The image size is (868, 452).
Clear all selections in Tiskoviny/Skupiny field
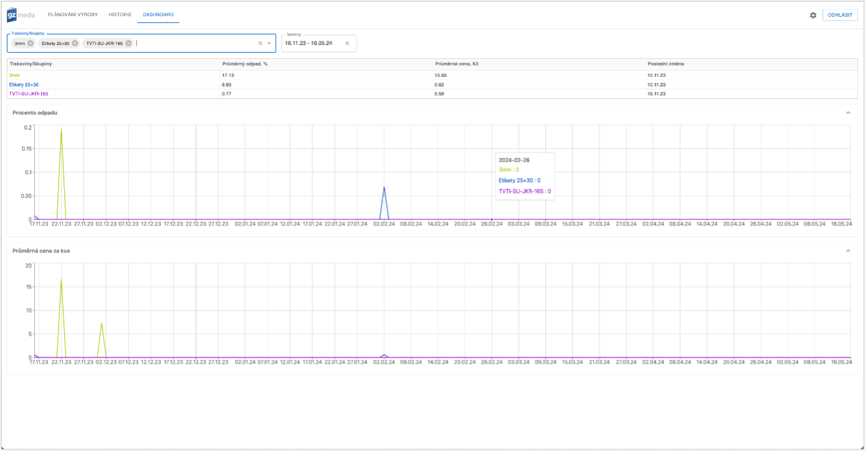tap(260, 43)
